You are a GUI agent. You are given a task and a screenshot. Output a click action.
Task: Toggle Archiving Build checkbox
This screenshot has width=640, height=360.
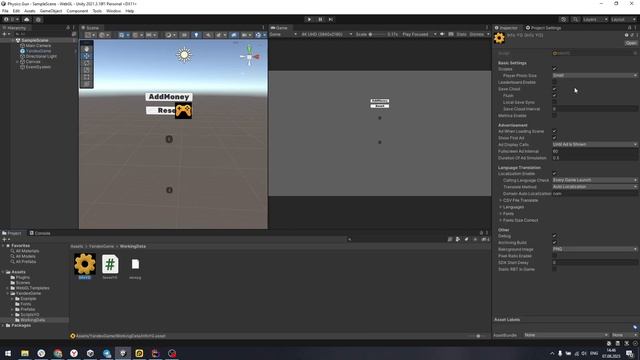point(554,242)
